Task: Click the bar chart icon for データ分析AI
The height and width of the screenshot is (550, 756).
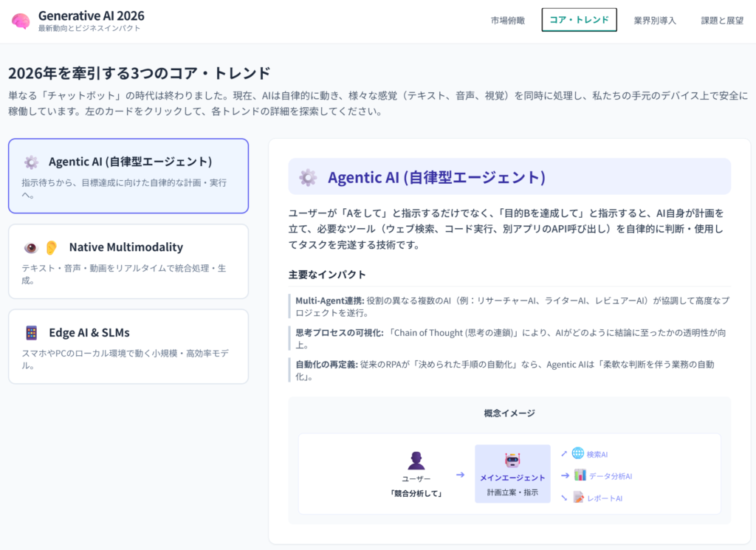Action: pyautogui.click(x=580, y=475)
